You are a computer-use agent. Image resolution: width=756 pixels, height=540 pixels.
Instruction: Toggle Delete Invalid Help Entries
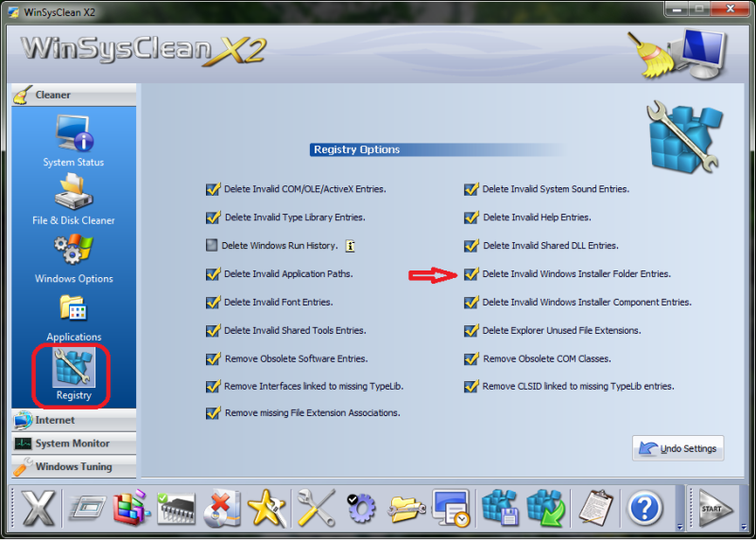(x=471, y=218)
